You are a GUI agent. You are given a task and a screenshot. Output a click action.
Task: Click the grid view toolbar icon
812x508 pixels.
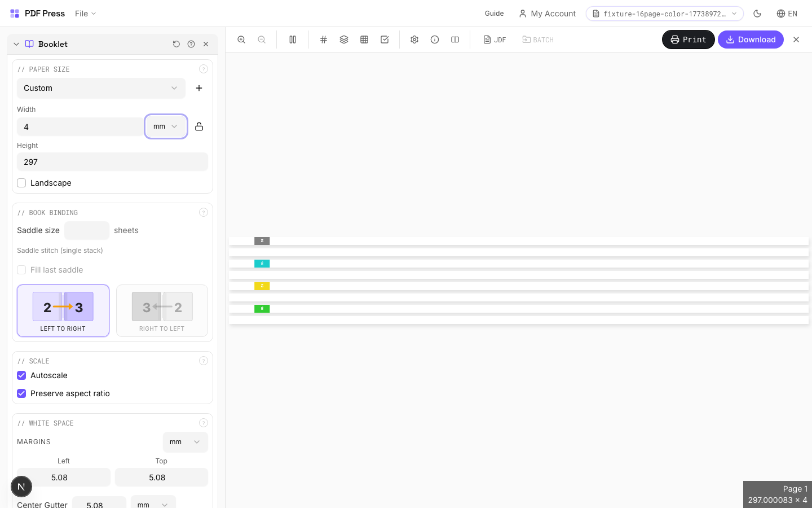click(x=364, y=40)
